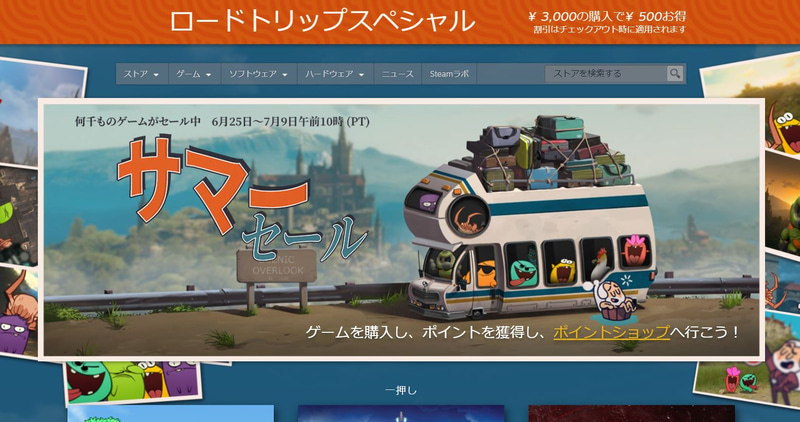The width and height of the screenshot is (800, 422).
Task: Click the camper van illustration
Action: point(530,217)
